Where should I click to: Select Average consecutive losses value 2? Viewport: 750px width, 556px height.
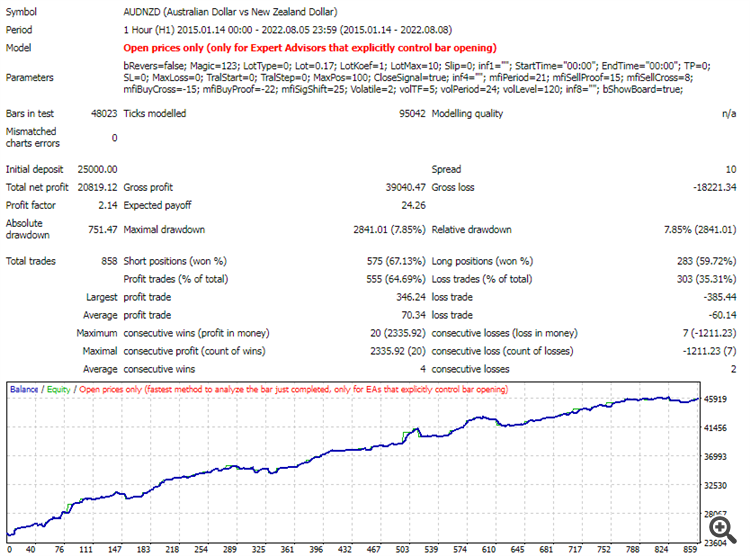(733, 369)
